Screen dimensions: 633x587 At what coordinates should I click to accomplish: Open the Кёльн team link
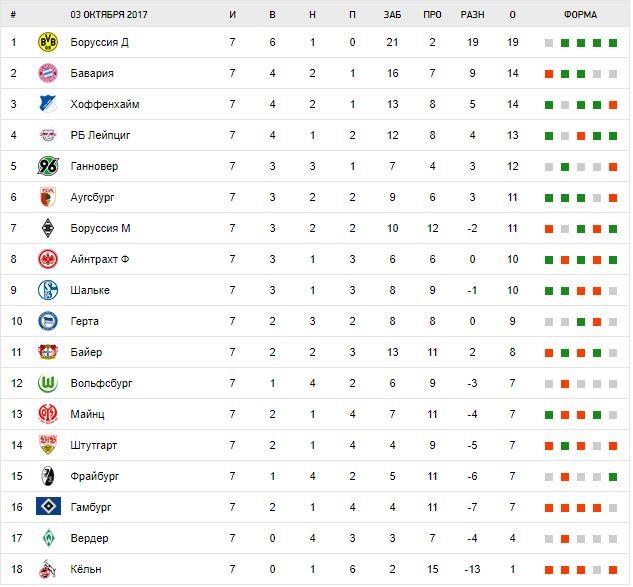click(x=86, y=569)
